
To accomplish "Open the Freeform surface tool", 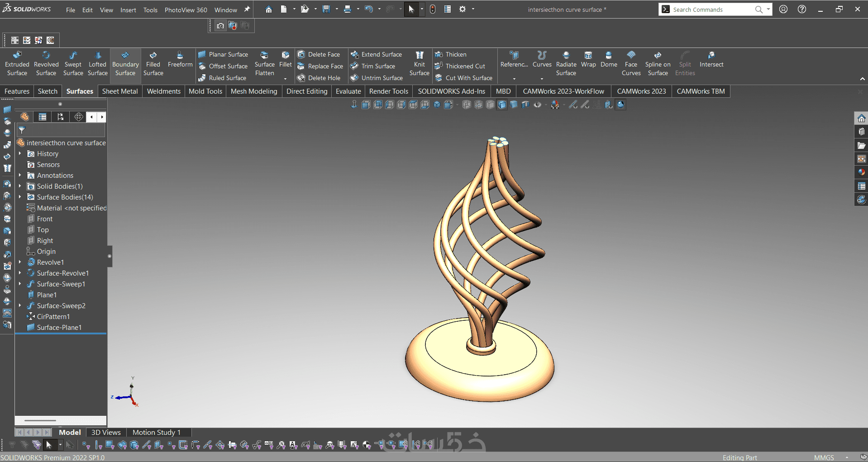I will [x=180, y=60].
